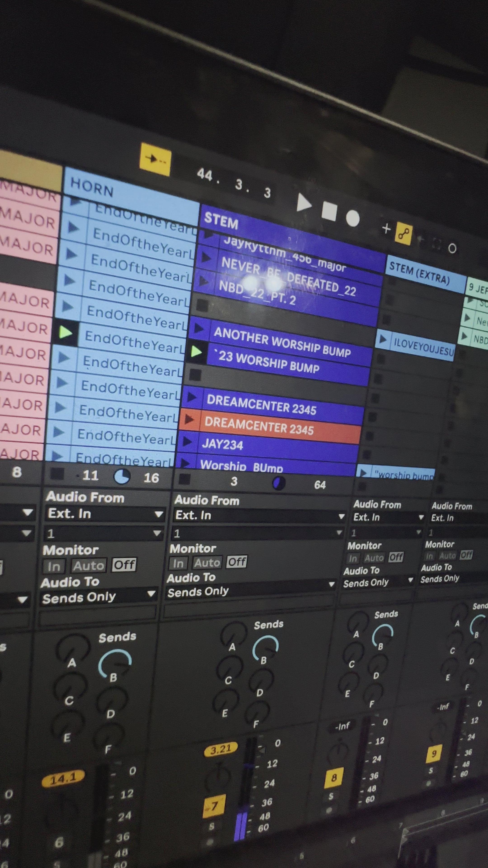Select the STEM (EXTRA) track header
This screenshot has width=488, height=868.
point(420,271)
